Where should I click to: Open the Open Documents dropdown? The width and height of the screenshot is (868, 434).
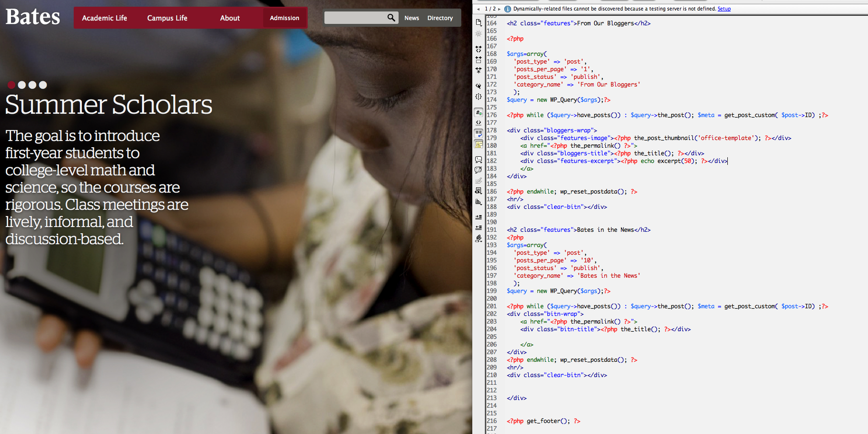coord(479,22)
